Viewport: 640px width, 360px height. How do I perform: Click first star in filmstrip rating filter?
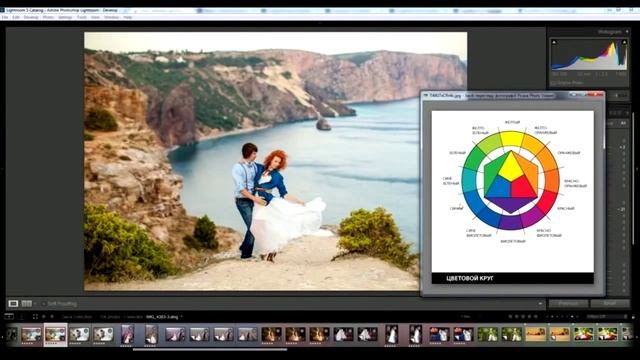click(510, 317)
